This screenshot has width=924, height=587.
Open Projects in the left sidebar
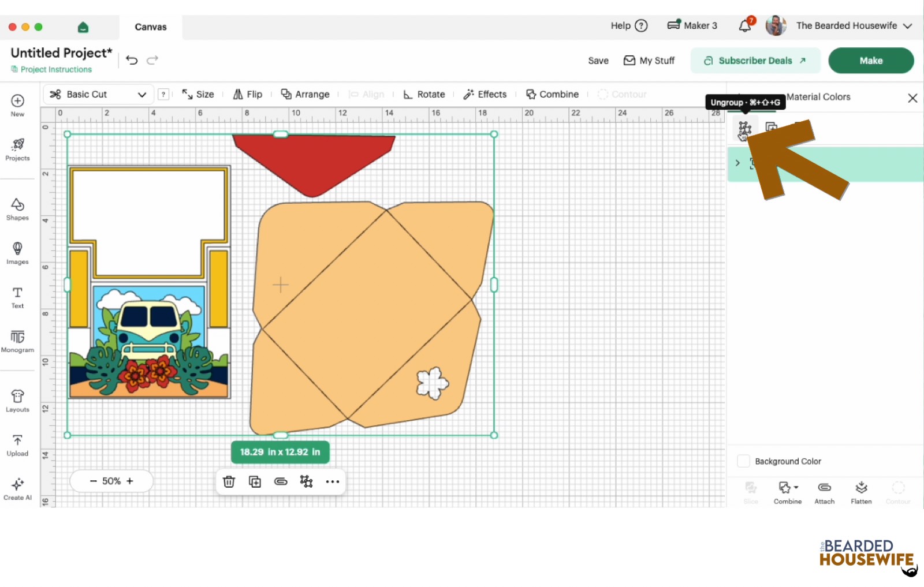17,149
